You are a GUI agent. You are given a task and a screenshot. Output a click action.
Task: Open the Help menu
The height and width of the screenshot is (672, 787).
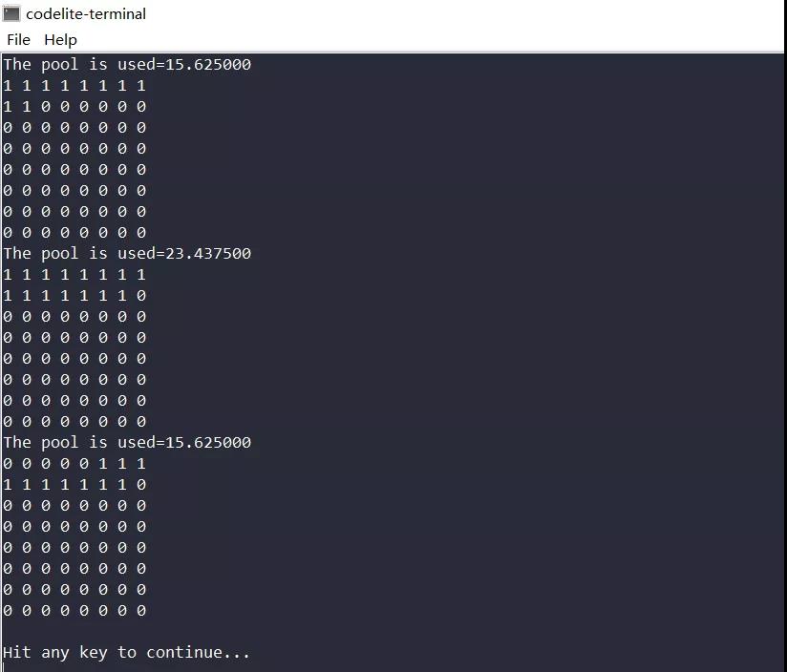[60, 40]
